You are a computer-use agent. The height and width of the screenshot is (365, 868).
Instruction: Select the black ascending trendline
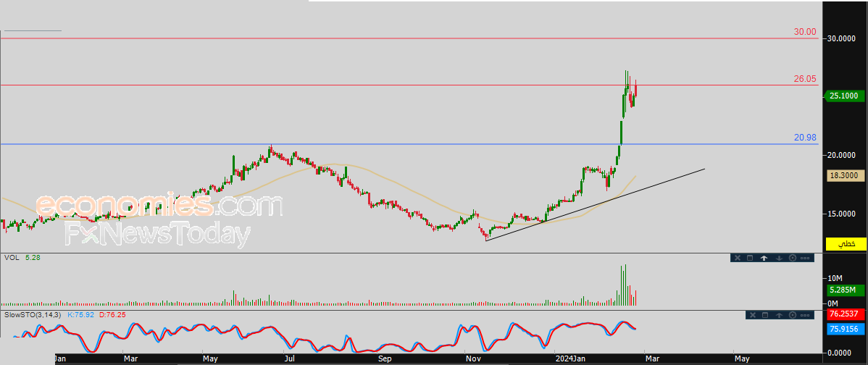595,205
